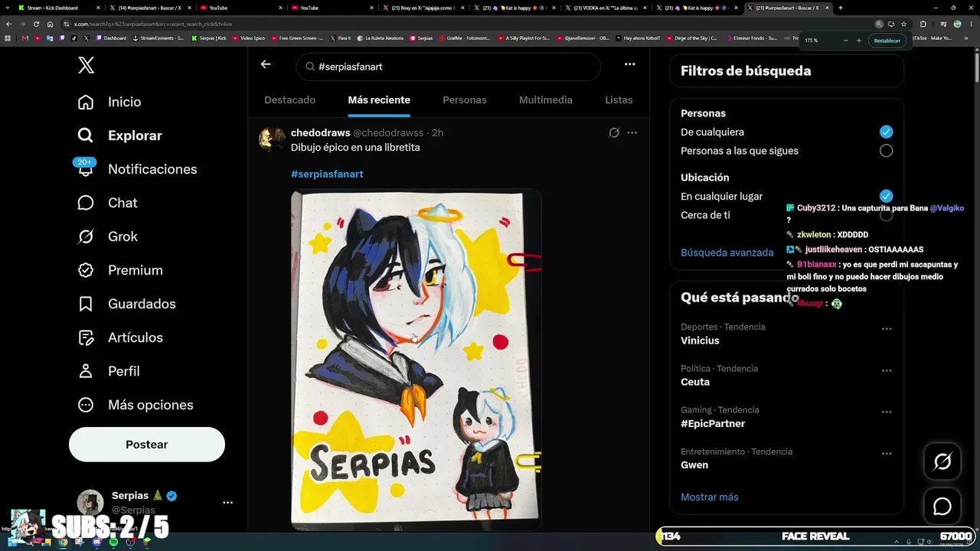Open the floating Grok button
Screen dimensions: 980x551
tap(942, 461)
